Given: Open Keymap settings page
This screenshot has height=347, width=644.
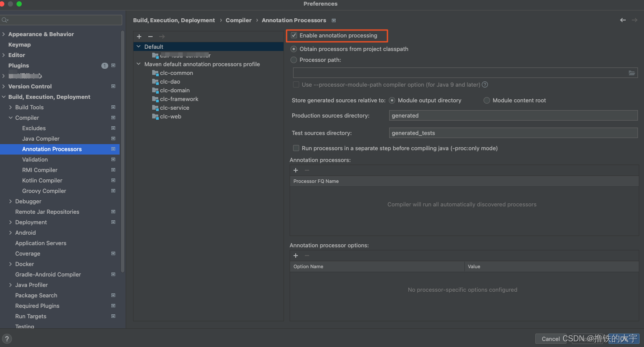Looking at the screenshot, I should [20, 45].
